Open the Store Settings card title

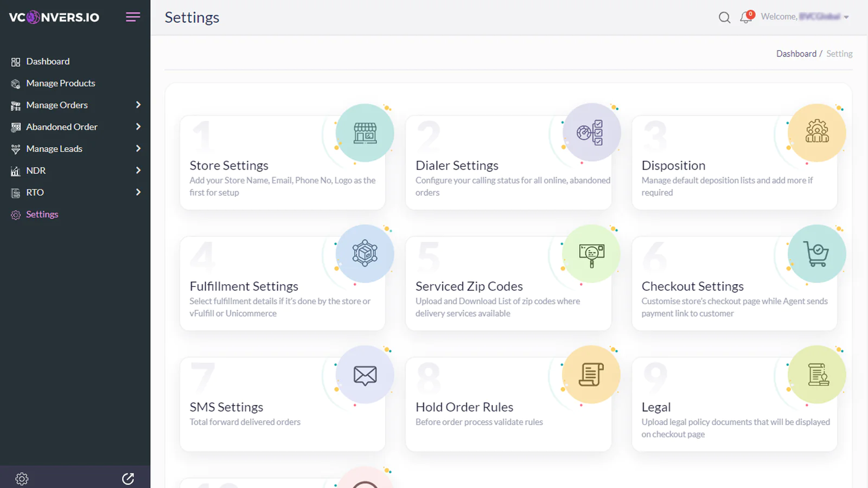click(229, 165)
